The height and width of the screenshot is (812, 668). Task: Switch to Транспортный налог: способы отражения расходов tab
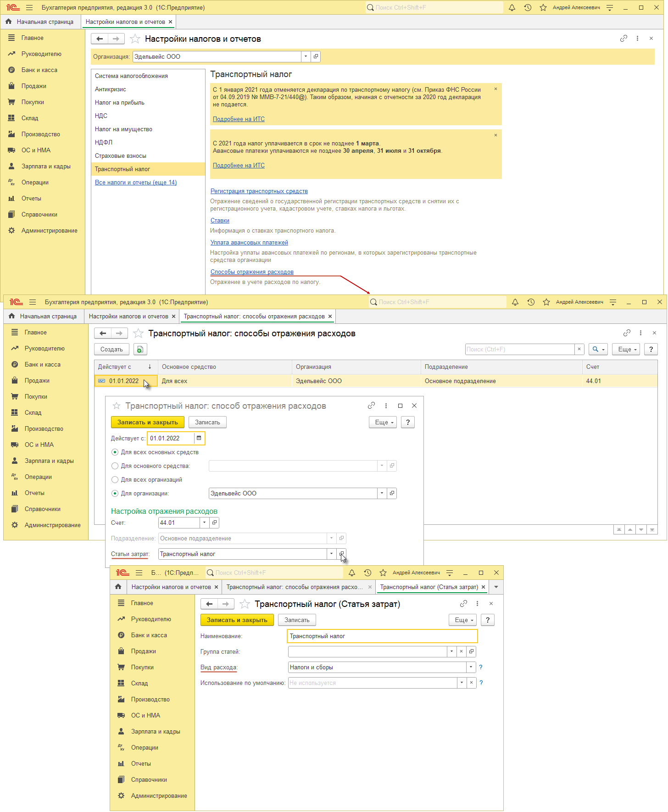click(x=254, y=316)
